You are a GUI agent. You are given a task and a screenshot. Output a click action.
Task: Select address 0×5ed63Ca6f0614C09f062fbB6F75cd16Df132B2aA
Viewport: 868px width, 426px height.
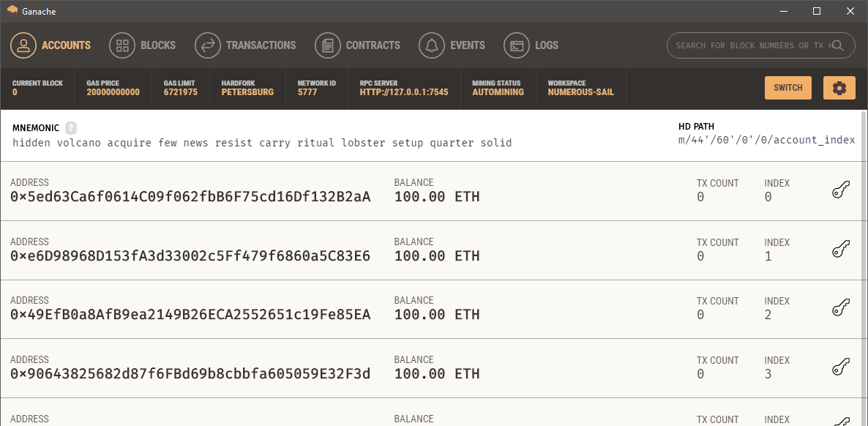[x=190, y=197]
